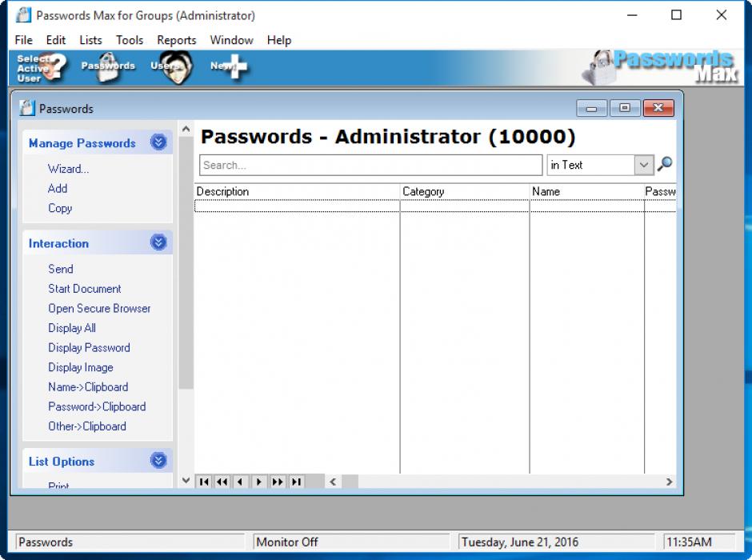
Task: Go to the previous record arrow
Action: [241, 482]
